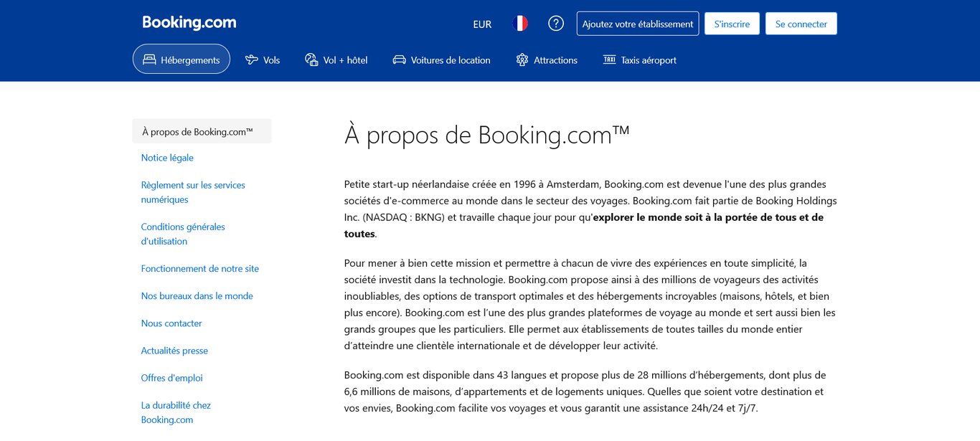Open Voitures de location tab
The height and width of the screenshot is (441, 980).
pyautogui.click(x=442, y=60)
